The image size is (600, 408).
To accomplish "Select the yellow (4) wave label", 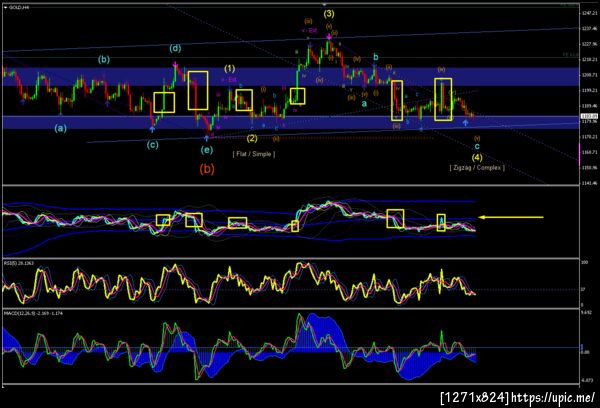I will (x=477, y=157).
